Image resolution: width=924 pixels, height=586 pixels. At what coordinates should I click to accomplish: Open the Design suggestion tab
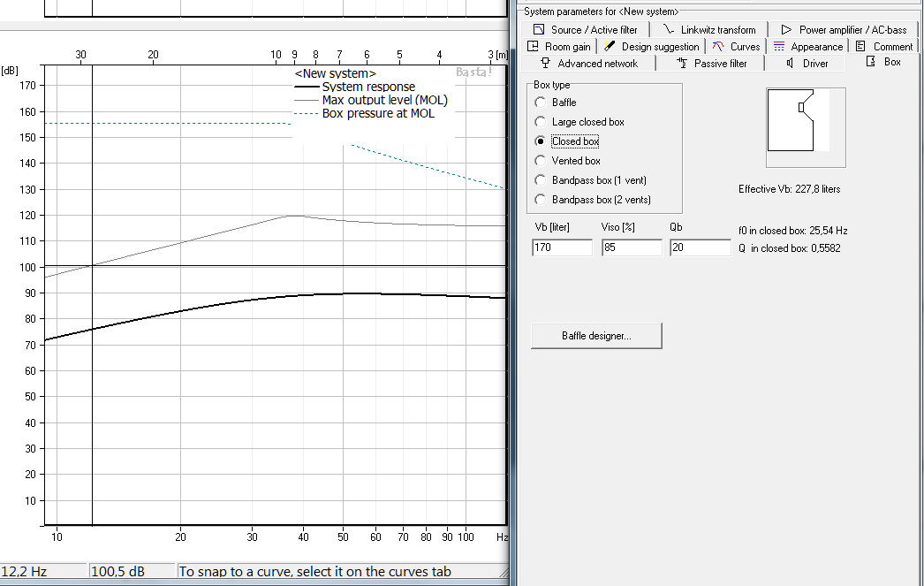(651, 47)
